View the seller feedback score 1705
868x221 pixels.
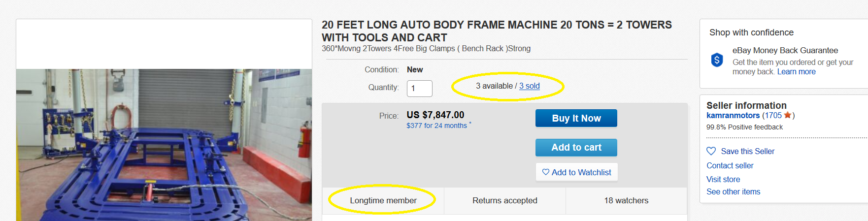pyautogui.click(x=773, y=115)
